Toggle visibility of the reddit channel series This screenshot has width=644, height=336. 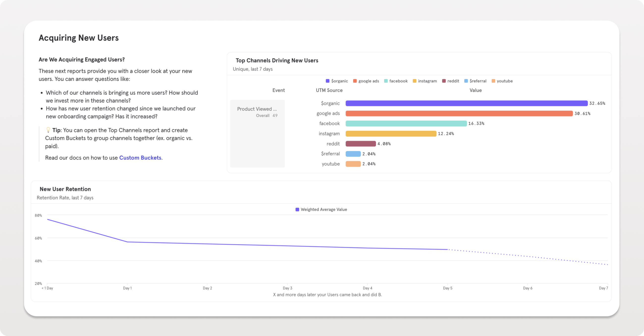(x=453, y=81)
